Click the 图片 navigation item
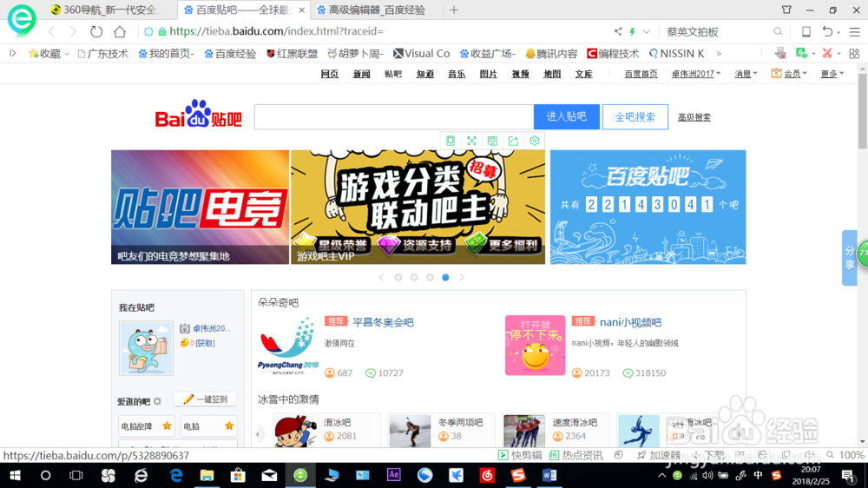Screen dimensions: 868x488 (488, 74)
